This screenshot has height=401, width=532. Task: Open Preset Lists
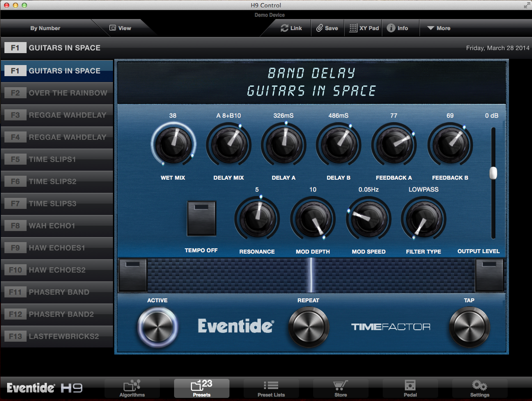[x=271, y=388]
